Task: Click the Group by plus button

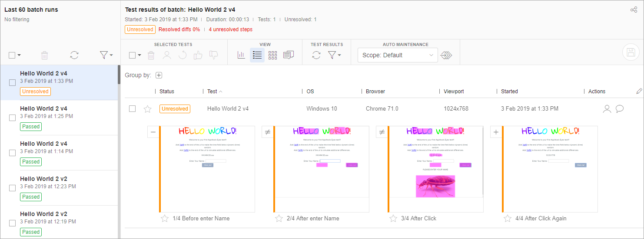Action: 159,75
